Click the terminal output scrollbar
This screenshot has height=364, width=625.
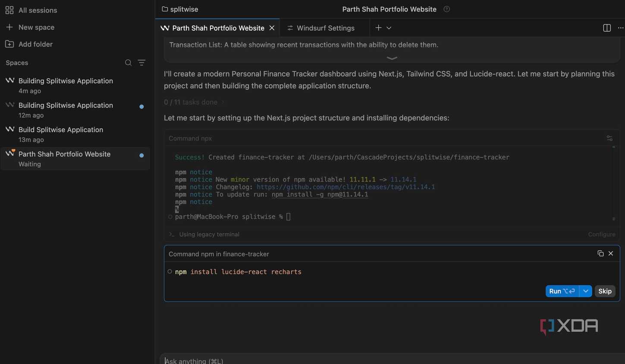614,183
